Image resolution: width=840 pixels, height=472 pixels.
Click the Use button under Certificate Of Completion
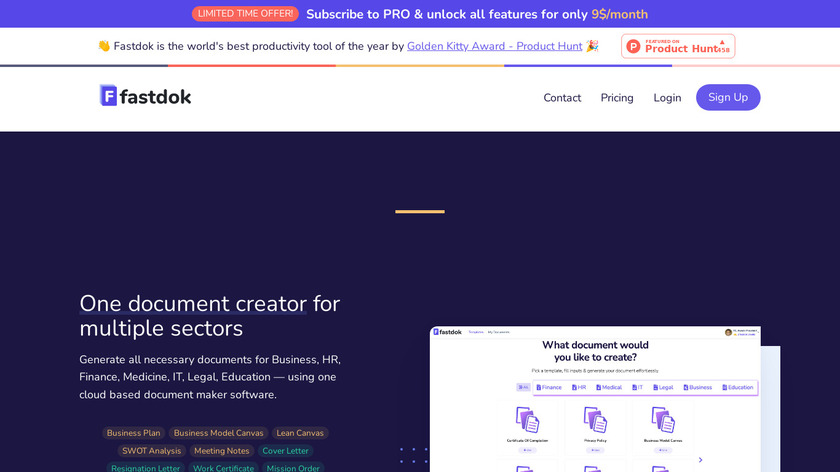(527, 451)
